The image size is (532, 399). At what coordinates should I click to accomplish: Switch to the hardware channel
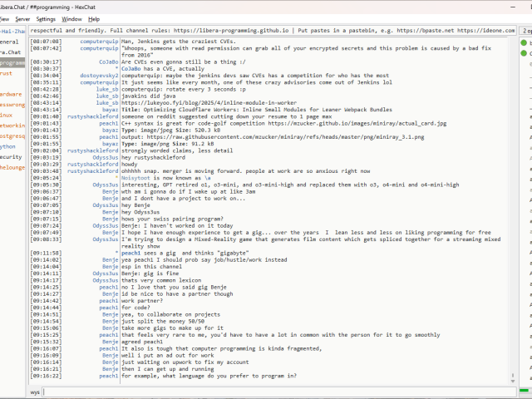click(x=11, y=94)
